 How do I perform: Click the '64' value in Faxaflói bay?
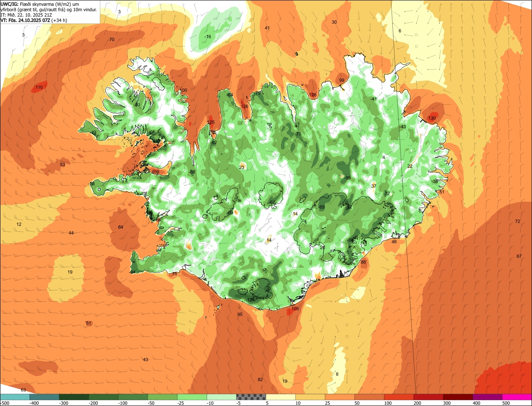click(121, 227)
